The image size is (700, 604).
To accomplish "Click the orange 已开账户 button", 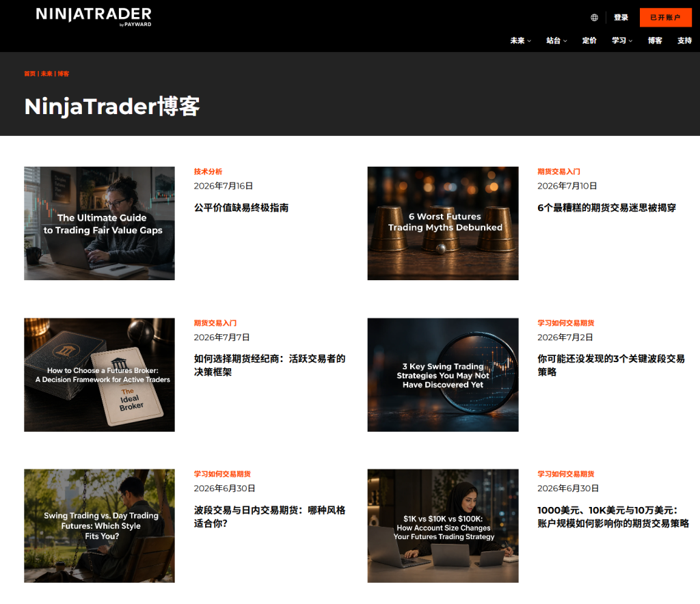I will click(665, 17).
